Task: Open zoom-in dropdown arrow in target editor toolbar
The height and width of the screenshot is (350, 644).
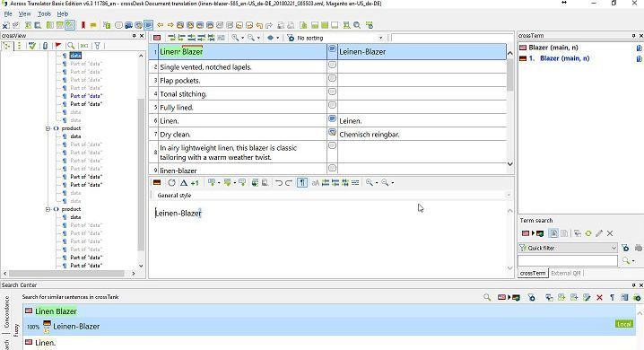Action: [x=377, y=182]
